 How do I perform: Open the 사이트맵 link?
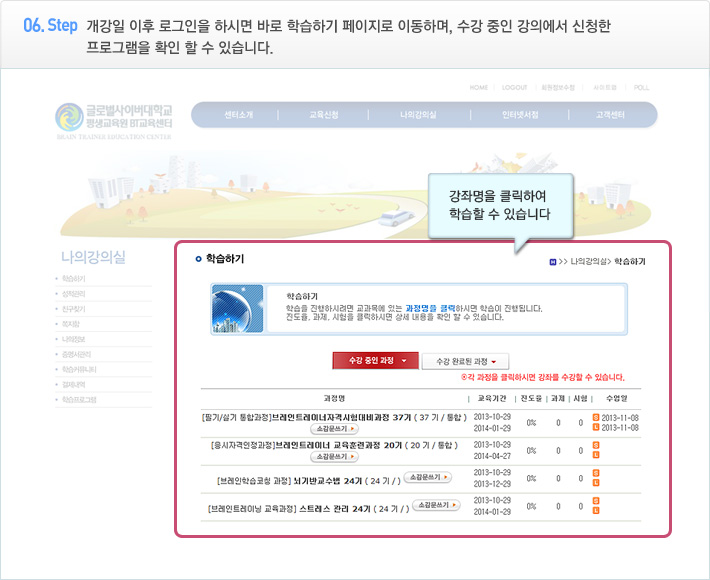[x=605, y=88]
